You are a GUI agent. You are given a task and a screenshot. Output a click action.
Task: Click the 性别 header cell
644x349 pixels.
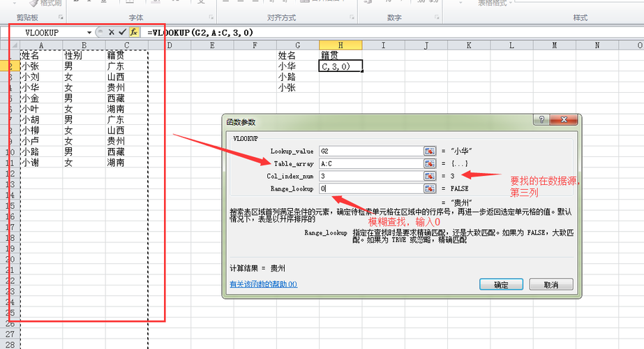(x=84, y=55)
